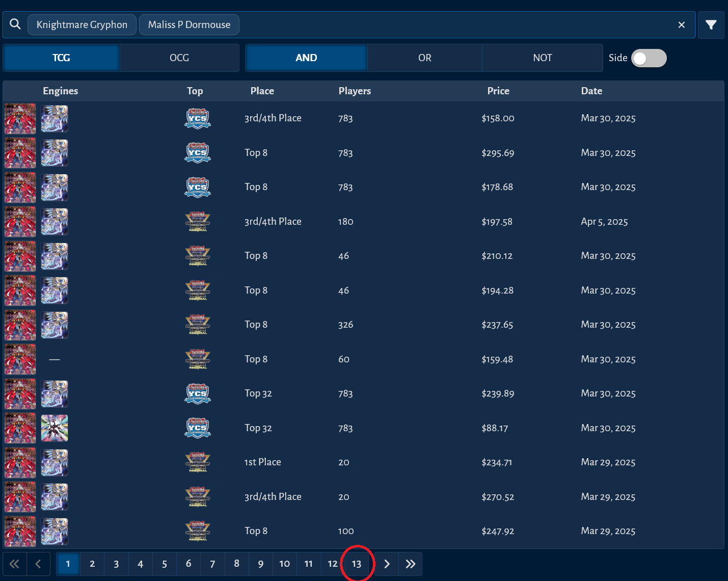Click the YCS badge in the $295.69 row
Screen dimensions: 728x581
198,152
